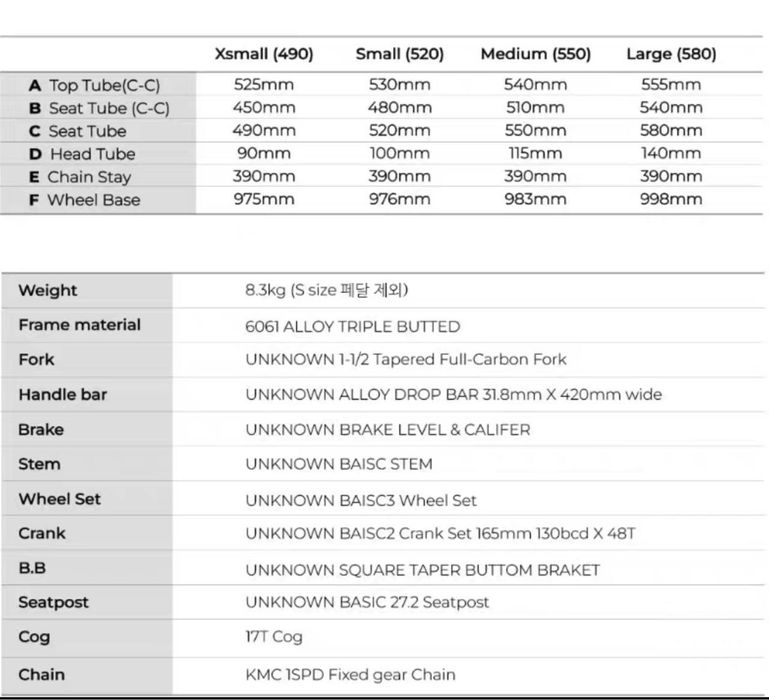Select the Weight spec label
The width and height of the screenshot is (769, 700).
click(47, 291)
